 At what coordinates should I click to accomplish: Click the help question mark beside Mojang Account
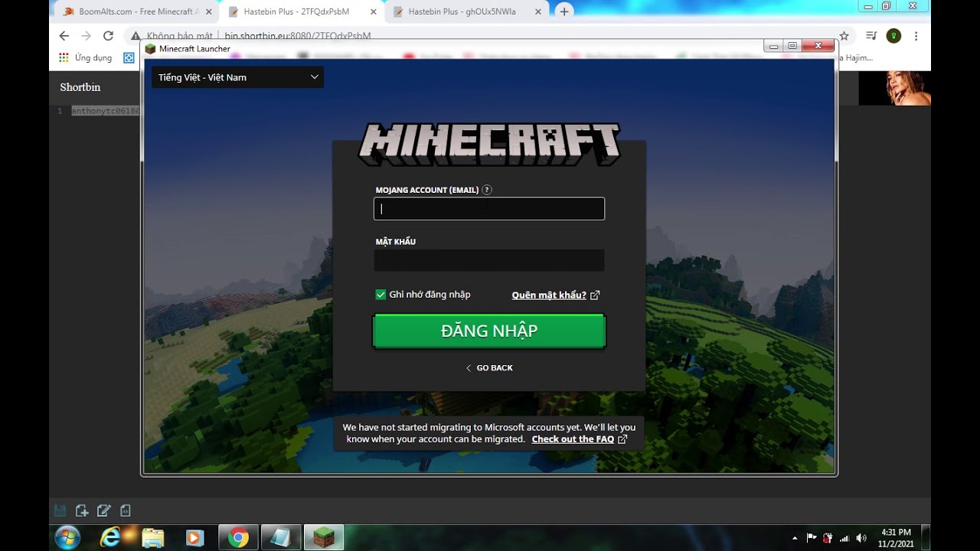(487, 190)
